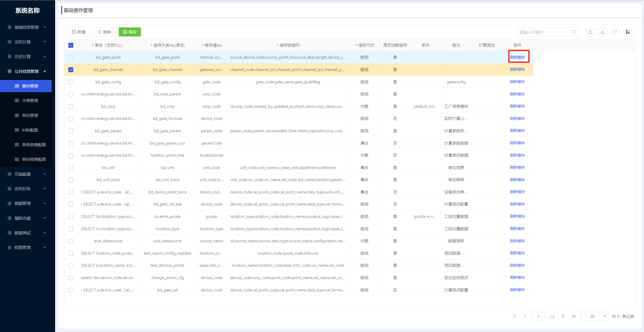The image size is (644, 332).
Task: Expand the 页面配置 menu chevron
Action: 45,174
